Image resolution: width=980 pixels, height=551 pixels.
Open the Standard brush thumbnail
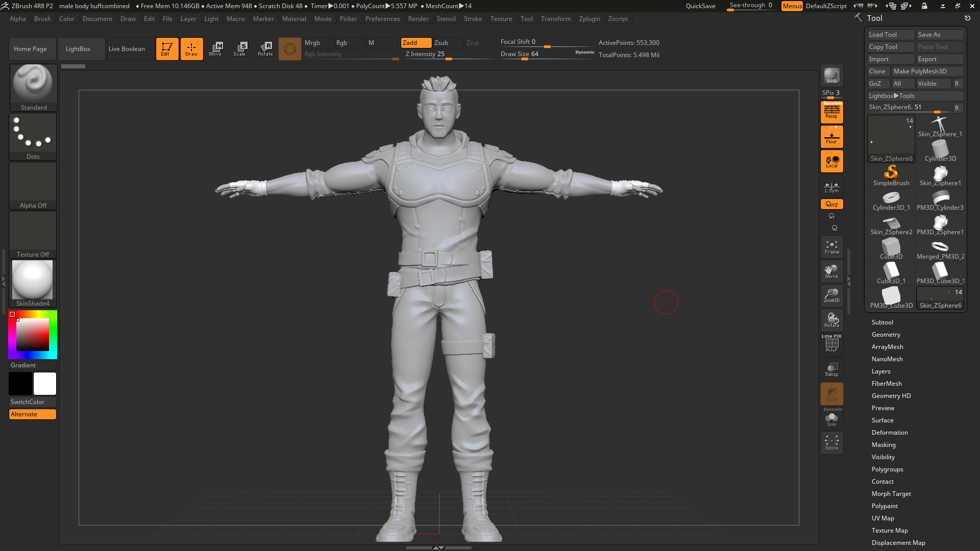[33, 87]
